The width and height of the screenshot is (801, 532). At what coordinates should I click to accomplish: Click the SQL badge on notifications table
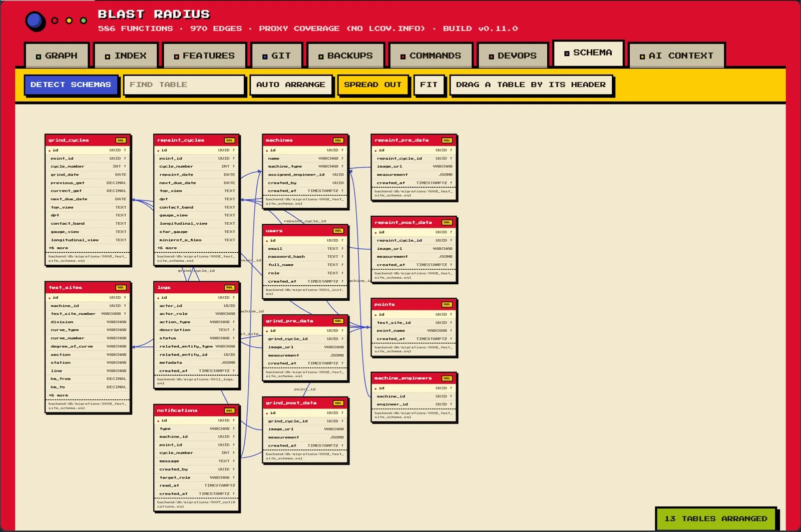click(x=229, y=411)
